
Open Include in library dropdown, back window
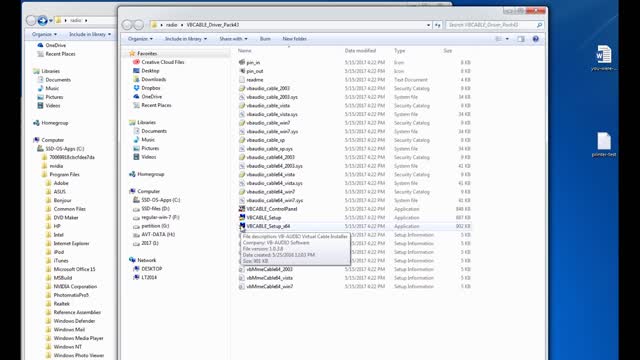point(90,34)
